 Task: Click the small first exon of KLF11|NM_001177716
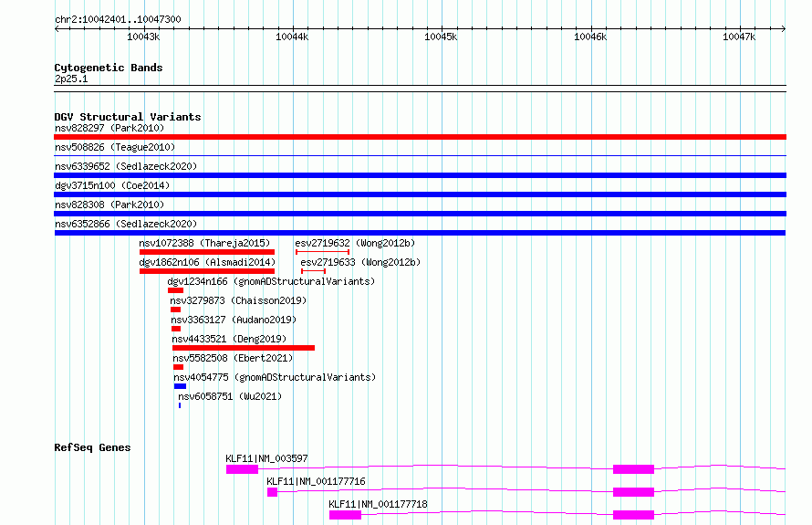[273, 492]
